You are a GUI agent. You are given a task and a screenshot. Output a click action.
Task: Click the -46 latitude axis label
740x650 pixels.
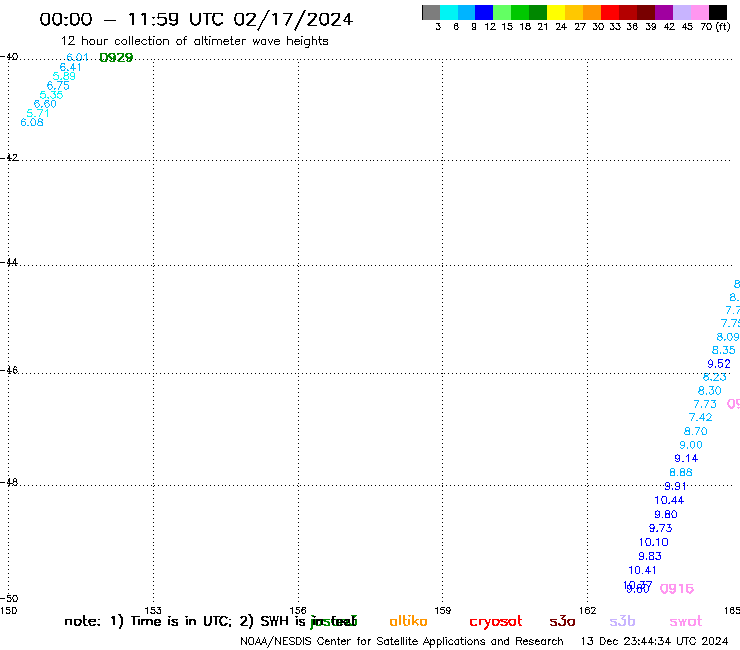[9, 370]
